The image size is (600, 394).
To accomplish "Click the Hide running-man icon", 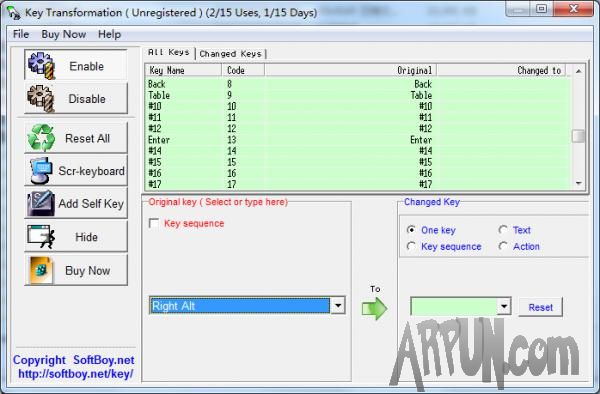I will [x=41, y=236].
